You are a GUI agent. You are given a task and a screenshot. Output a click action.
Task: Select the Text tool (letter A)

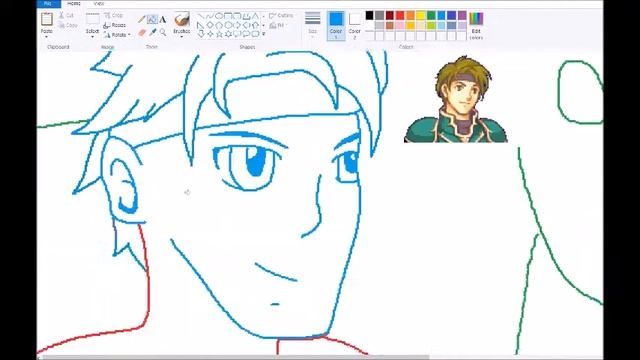pyautogui.click(x=162, y=19)
